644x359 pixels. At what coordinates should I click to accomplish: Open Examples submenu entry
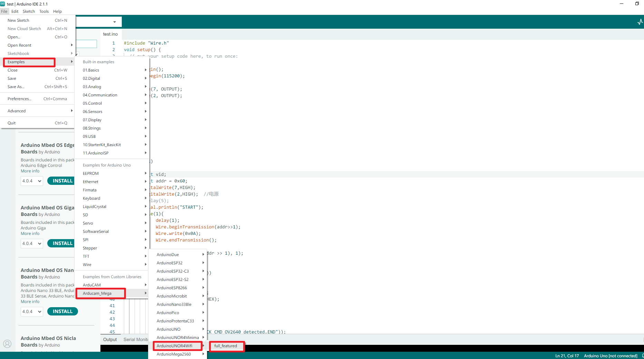point(38,62)
